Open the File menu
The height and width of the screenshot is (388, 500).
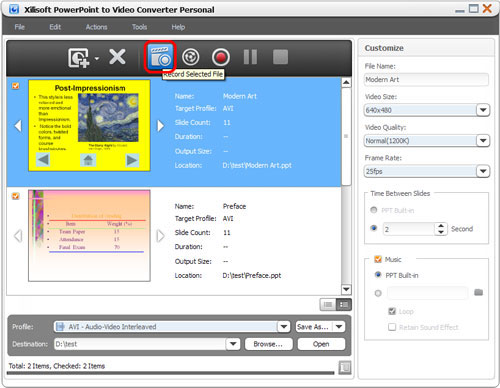20,27
